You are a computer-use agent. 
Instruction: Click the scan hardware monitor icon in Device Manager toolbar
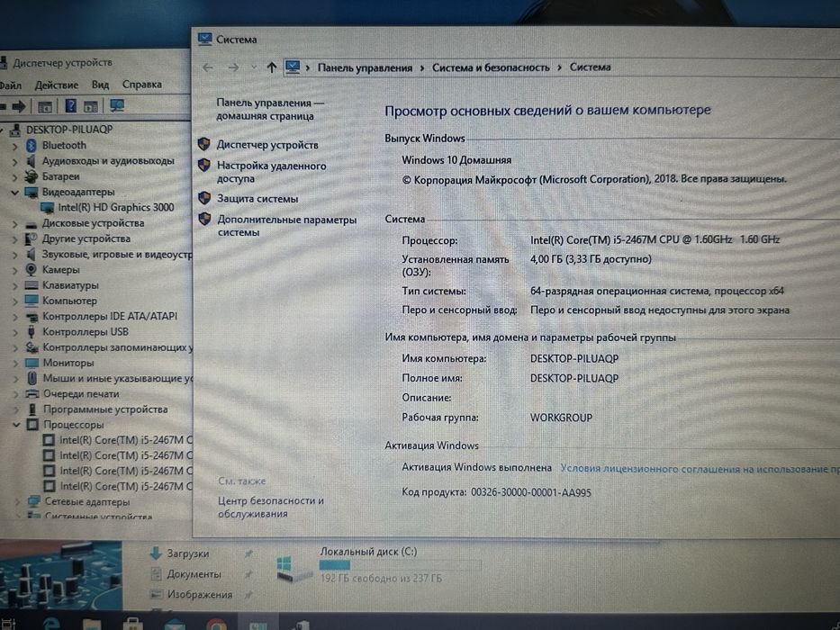tap(117, 105)
